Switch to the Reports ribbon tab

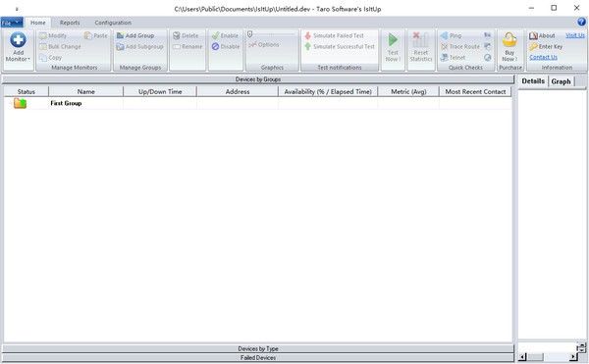pos(70,23)
